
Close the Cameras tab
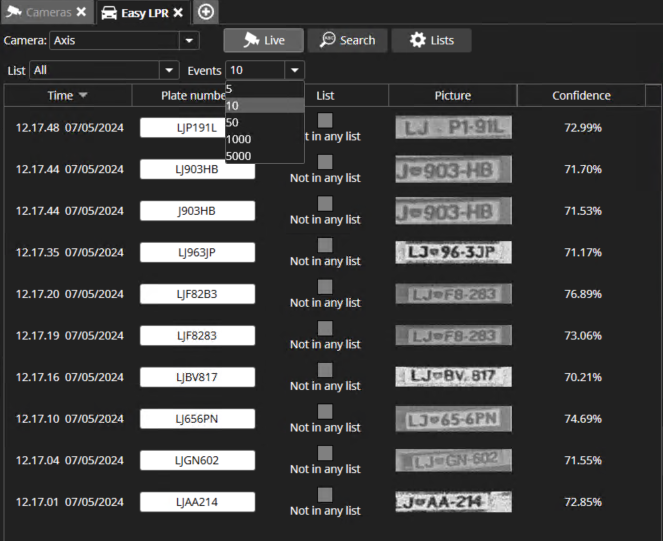click(x=82, y=12)
